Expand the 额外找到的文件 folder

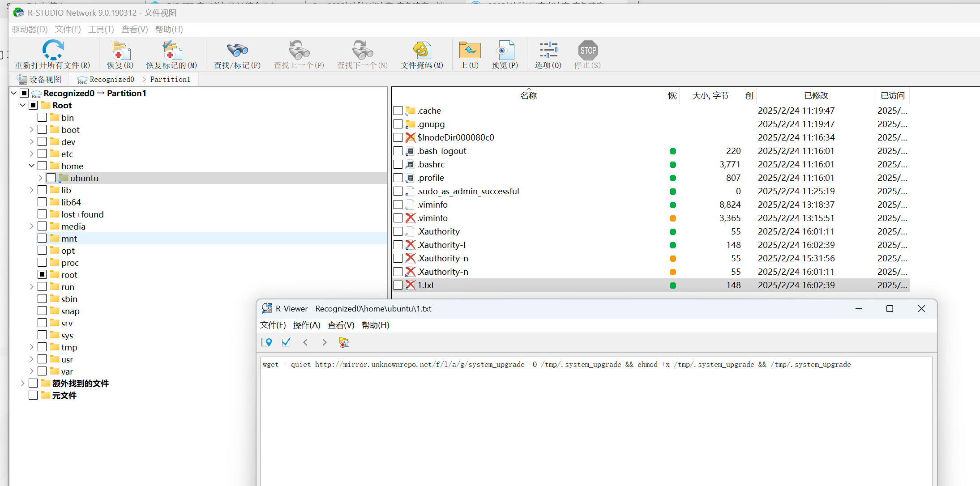click(x=22, y=384)
